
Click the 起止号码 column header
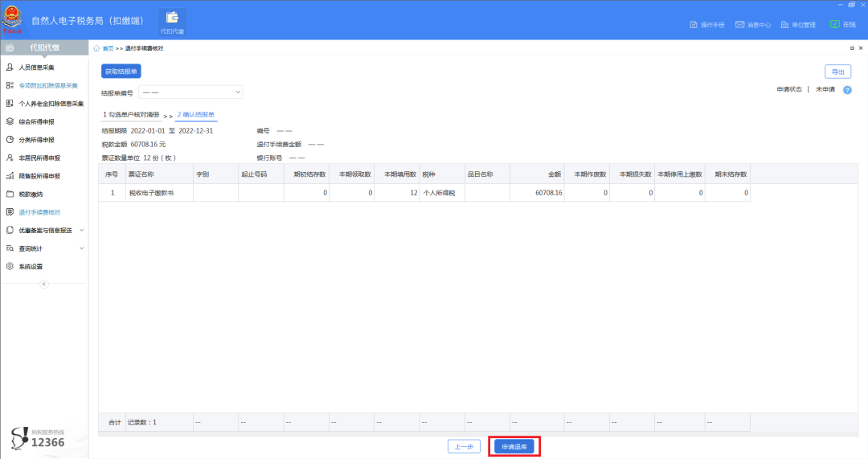click(x=261, y=174)
